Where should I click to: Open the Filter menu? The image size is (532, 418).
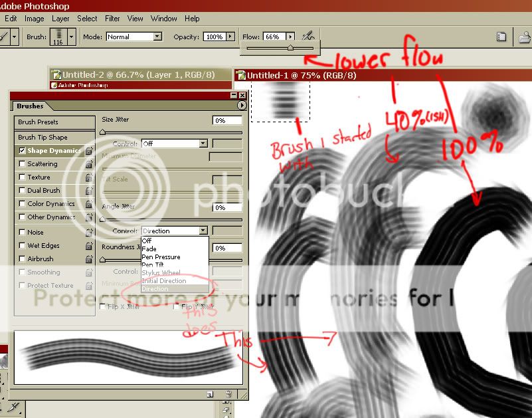[x=112, y=19]
